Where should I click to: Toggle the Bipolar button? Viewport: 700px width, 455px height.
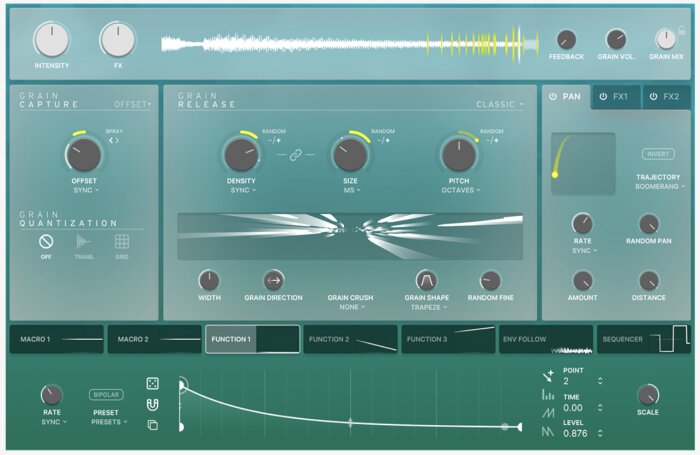pos(106,395)
